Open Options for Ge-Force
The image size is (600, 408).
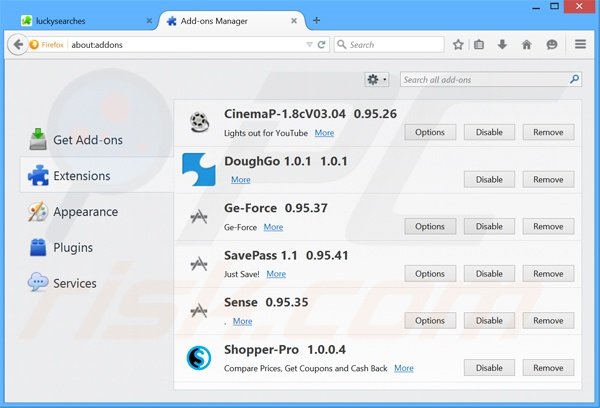coord(430,226)
